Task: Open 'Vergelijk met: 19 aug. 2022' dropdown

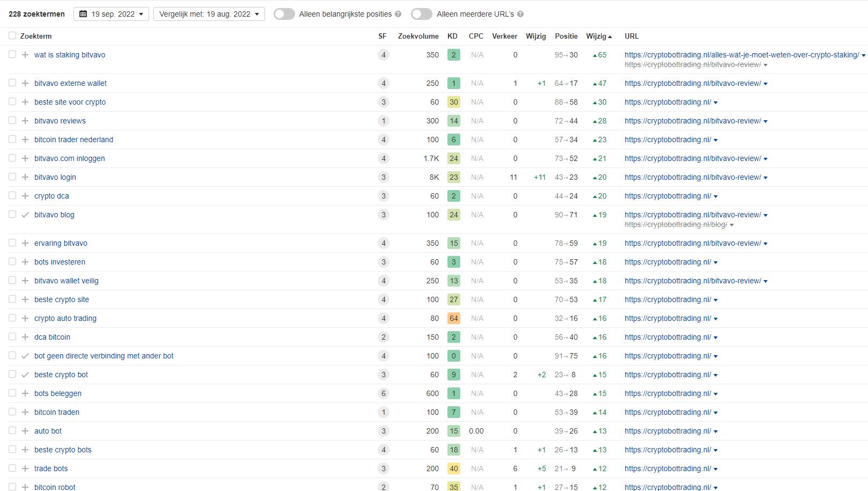Action: tap(209, 14)
